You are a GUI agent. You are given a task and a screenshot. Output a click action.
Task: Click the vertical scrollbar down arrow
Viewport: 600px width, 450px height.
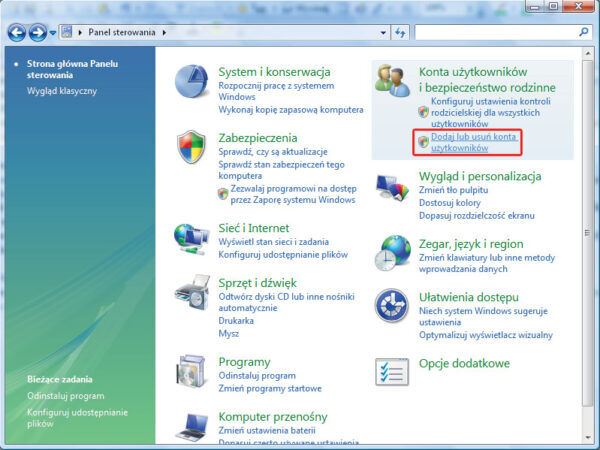[586, 436]
